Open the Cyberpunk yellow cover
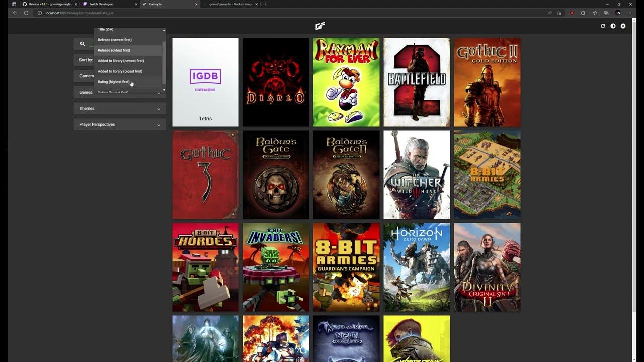 [417, 338]
